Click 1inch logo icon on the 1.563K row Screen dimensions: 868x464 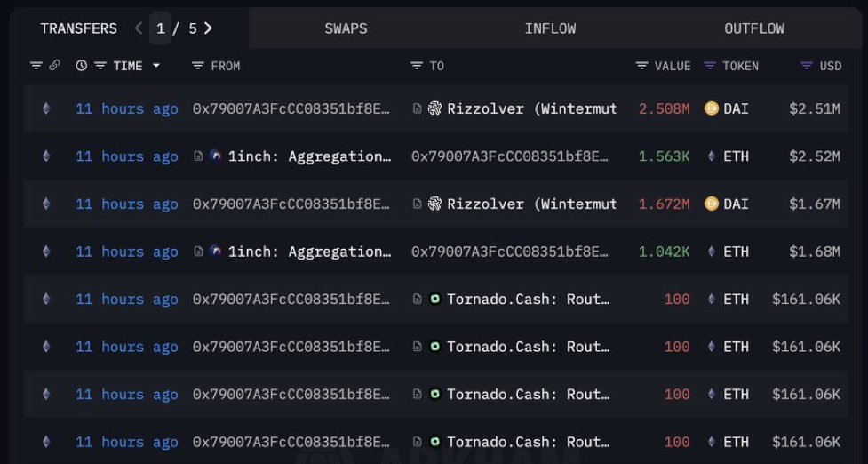(215, 156)
